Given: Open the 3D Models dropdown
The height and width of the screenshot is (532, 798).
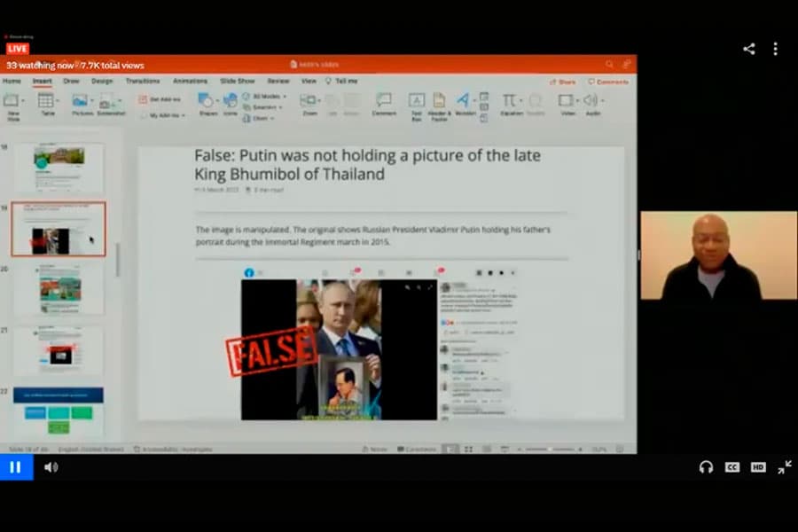Looking at the screenshot, I should point(264,97).
